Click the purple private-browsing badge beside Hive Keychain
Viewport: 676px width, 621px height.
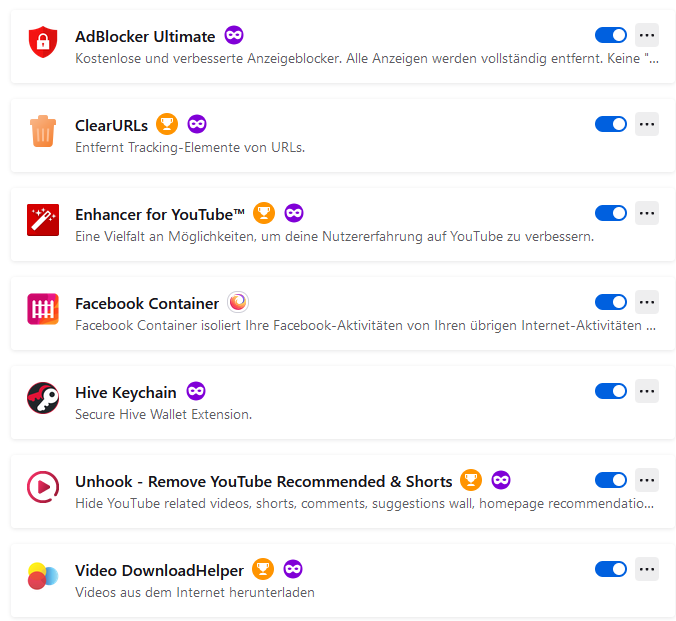[196, 391]
